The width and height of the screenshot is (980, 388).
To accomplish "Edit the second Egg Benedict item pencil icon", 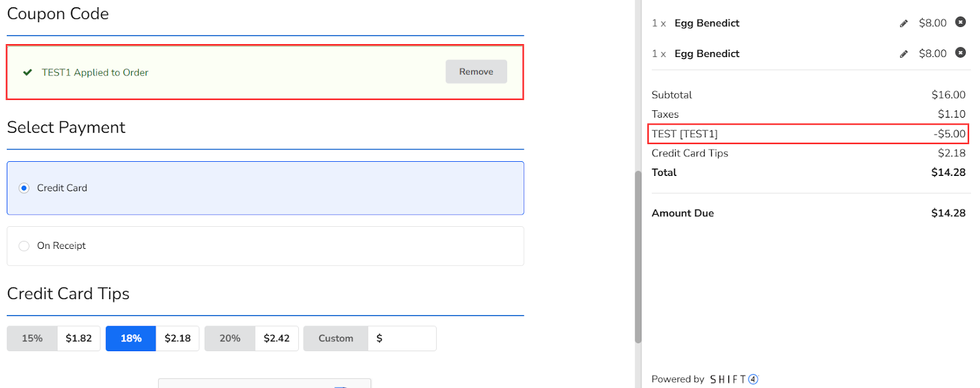I will [x=903, y=54].
